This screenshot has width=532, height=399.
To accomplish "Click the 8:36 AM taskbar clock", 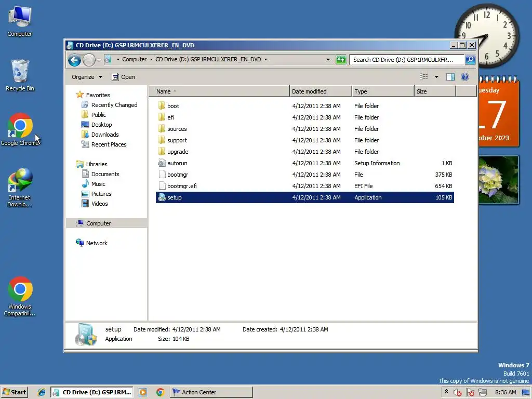I will point(506,392).
